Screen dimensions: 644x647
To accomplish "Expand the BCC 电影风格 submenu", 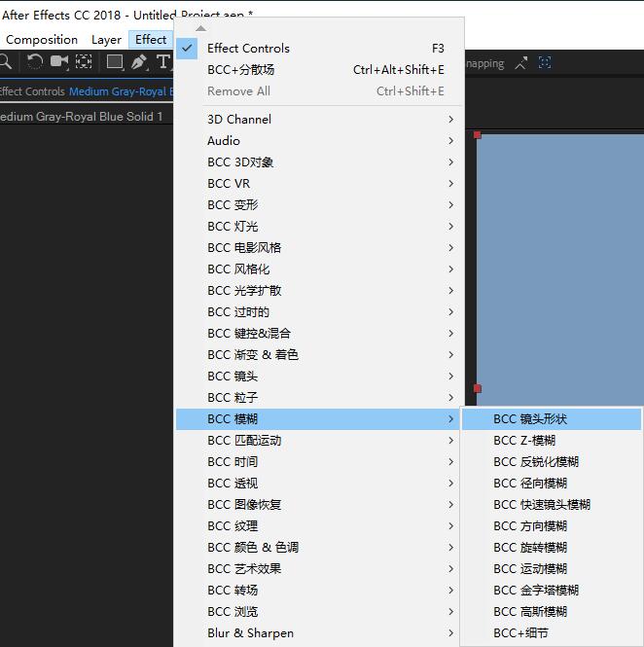I will [318, 248].
